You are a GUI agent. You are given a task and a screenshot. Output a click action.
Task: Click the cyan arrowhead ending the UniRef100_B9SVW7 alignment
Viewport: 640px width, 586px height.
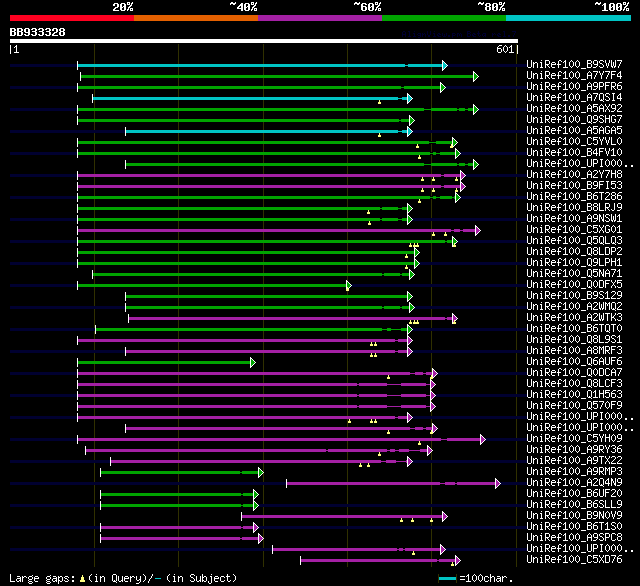pyautogui.click(x=445, y=65)
